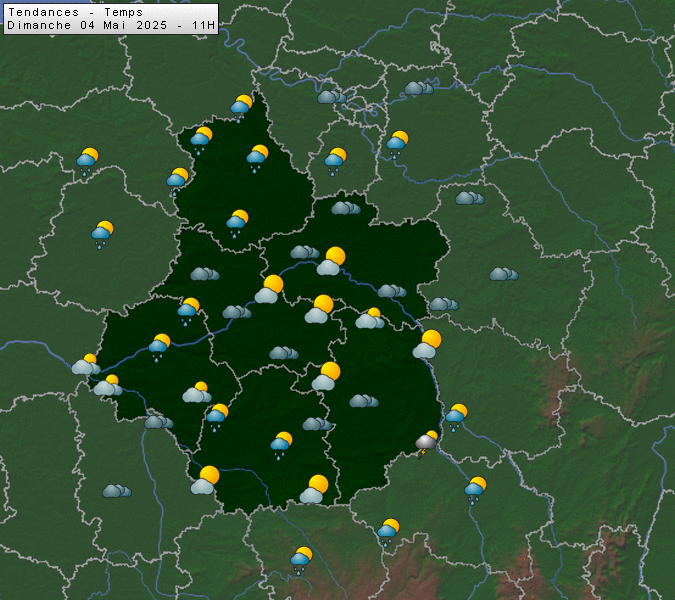This screenshot has width=675, height=600.
Task: Click the leftmost sun-behind-cloud icon
Action: click(86, 364)
